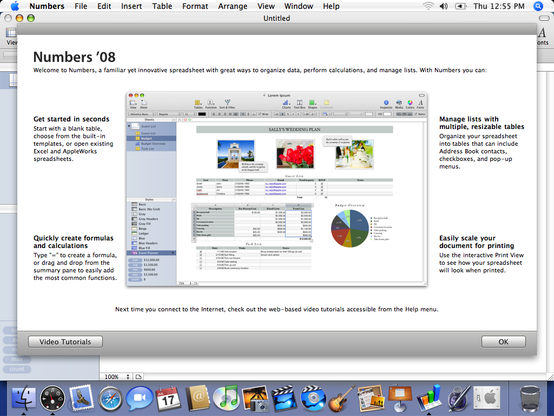Viewport: 554px width, 416px height.
Task: Open iWeb from the Dock
Action: coord(371,398)
